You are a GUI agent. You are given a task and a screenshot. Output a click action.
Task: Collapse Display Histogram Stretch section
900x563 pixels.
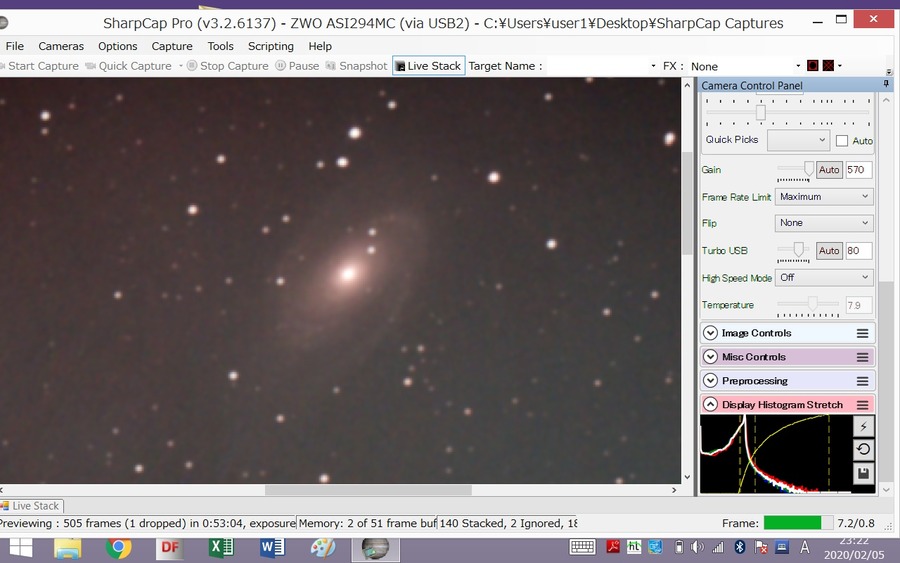pyautogui.click(x=710, y=405)
